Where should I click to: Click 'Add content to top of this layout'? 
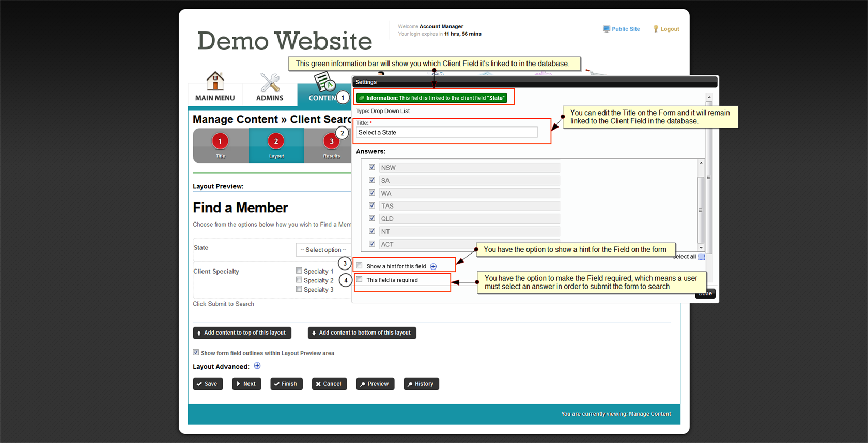tap(242, 333)
